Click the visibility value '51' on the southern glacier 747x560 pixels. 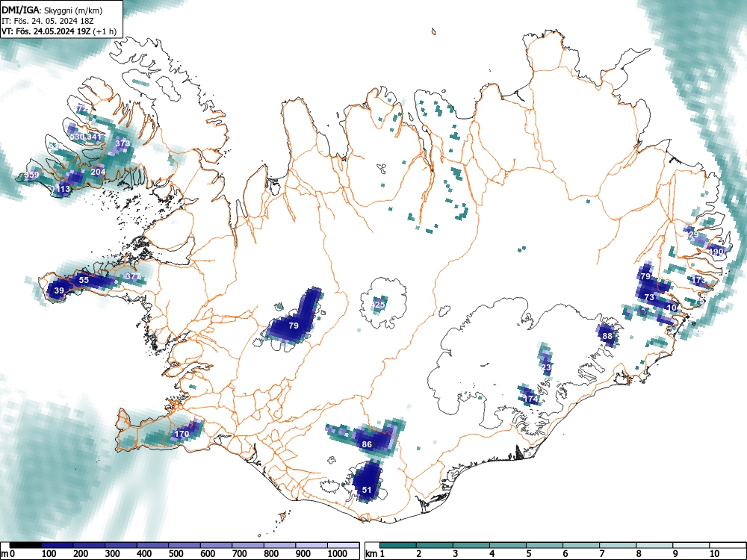click(367, 490)
